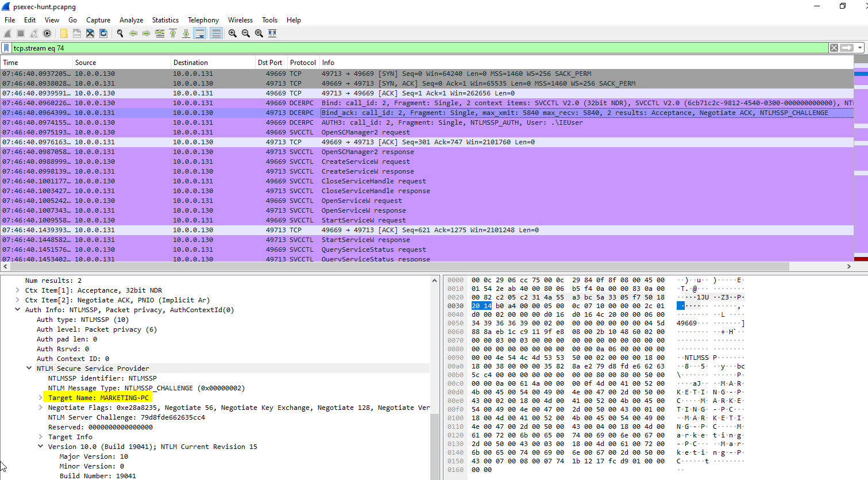
Task: Sort by the Protocol column header
Action: (x=303, y=63)
